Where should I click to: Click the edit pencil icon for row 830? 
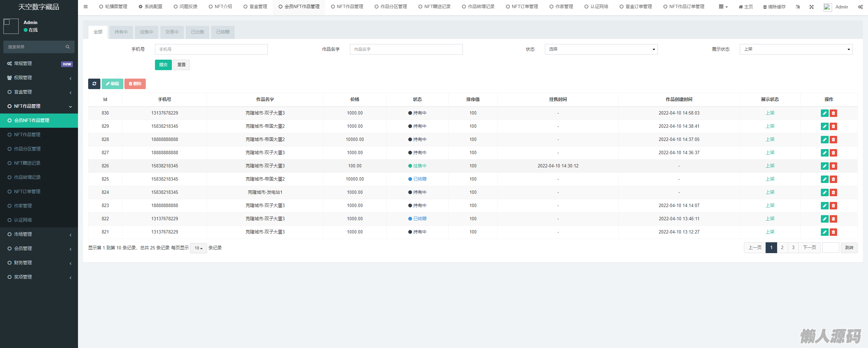(x=825, y=113)
